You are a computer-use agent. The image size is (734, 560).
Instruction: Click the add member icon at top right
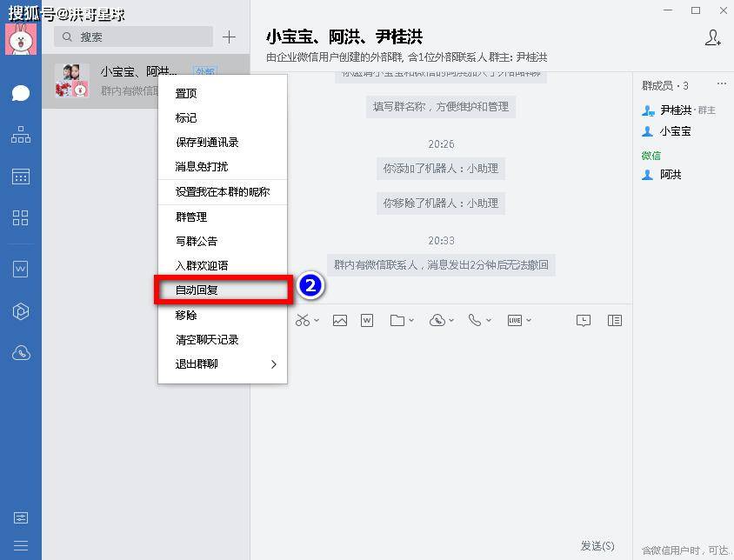[712, 37]
